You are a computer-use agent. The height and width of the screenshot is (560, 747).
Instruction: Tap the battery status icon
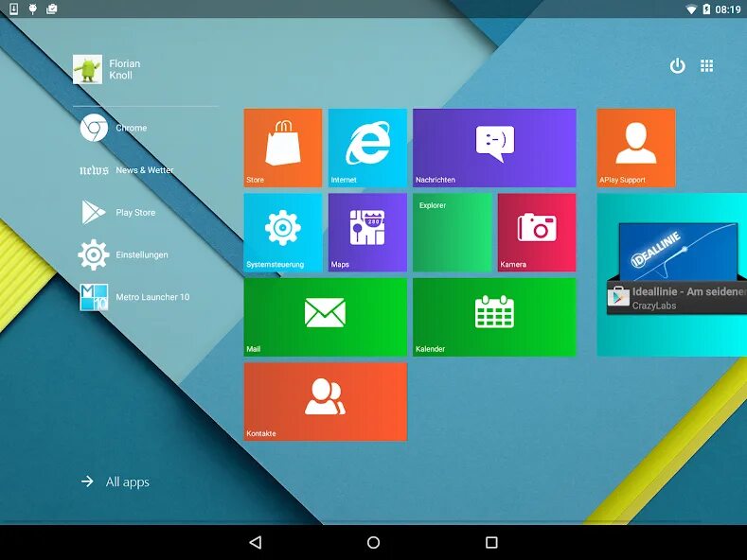coord(706,9)
